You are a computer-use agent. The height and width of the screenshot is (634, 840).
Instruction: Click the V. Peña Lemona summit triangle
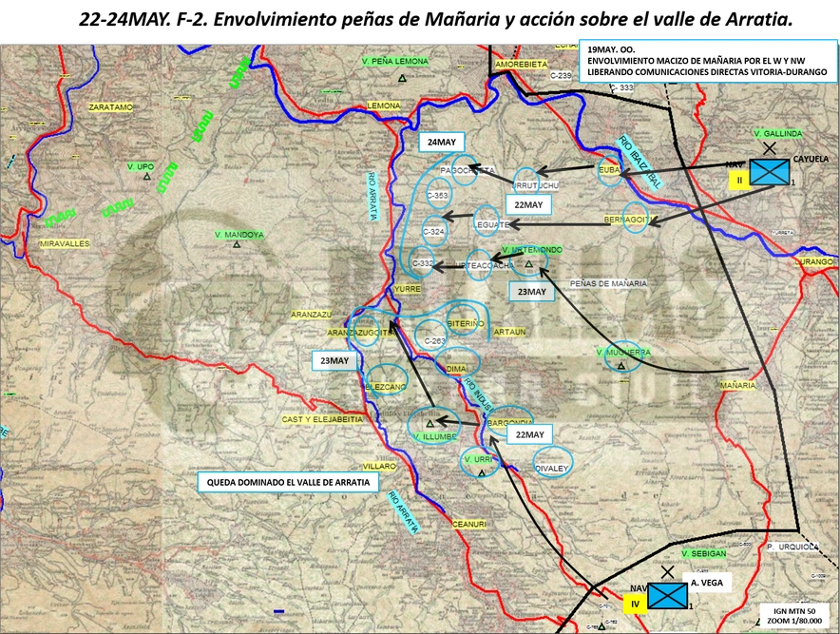pos(402,78)
